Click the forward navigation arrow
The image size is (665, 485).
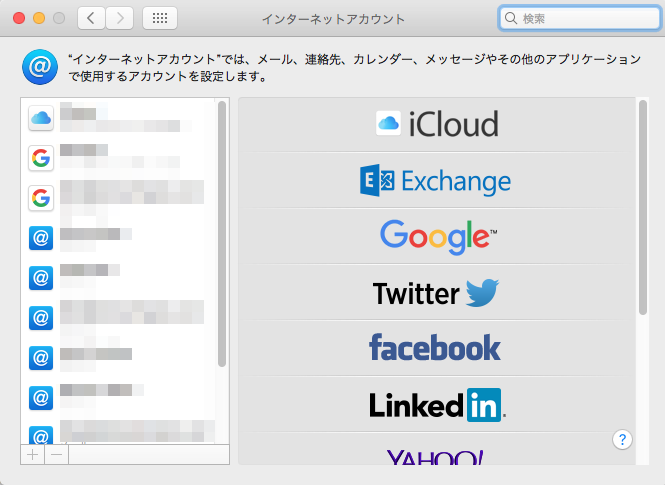coord(120,18)
